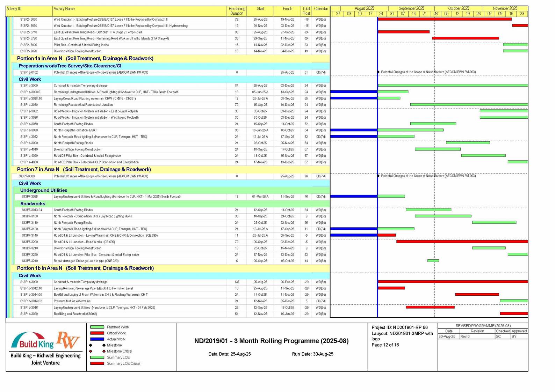
Task: Click the Data Date: 25-Aug-25 text
Action: click(230, 354)
